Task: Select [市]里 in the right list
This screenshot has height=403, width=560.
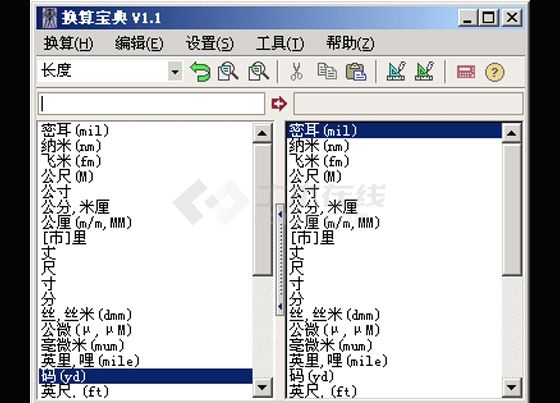Action: click(394, 238)
